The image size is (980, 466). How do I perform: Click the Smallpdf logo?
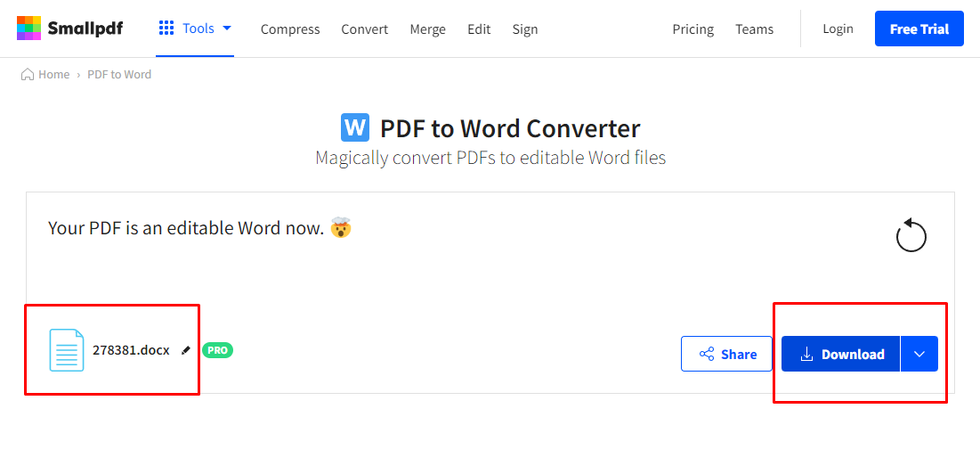click(x=70, y=29)
